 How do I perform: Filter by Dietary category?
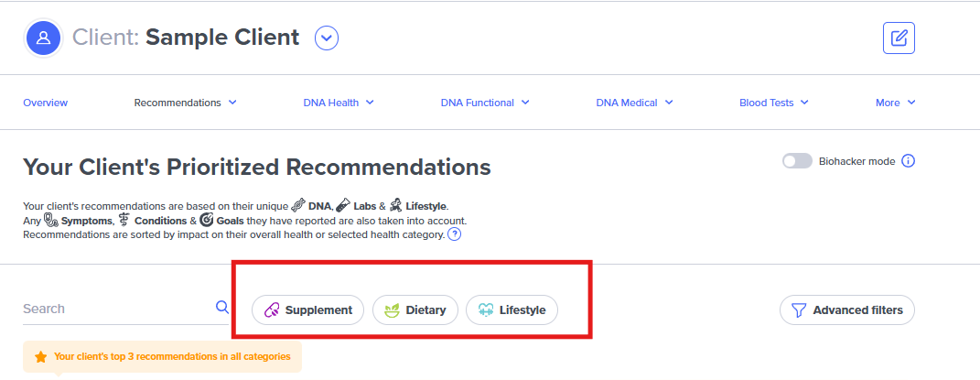[x=415, y=310]
